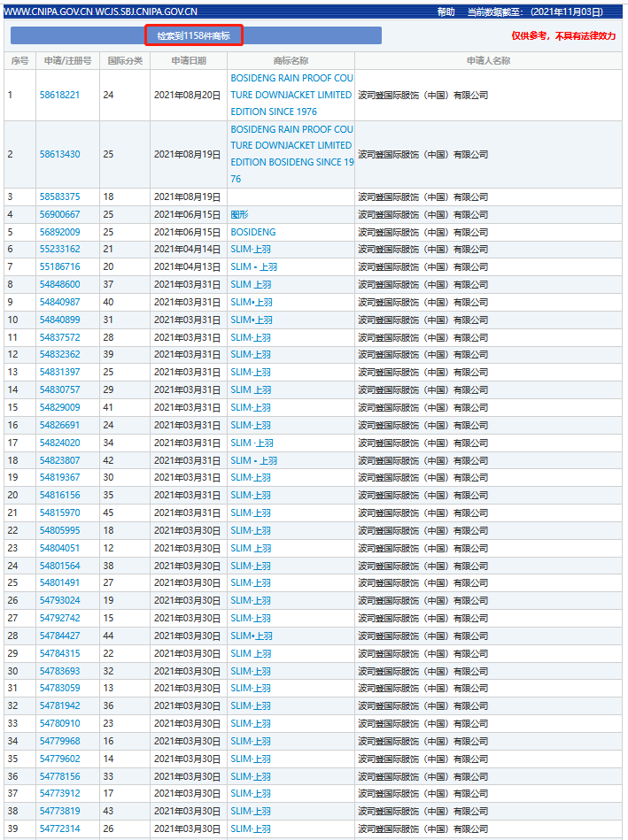628x840 pixels.
Task: Select the 当前数据截至 date text
Action: tap(535, 12)
